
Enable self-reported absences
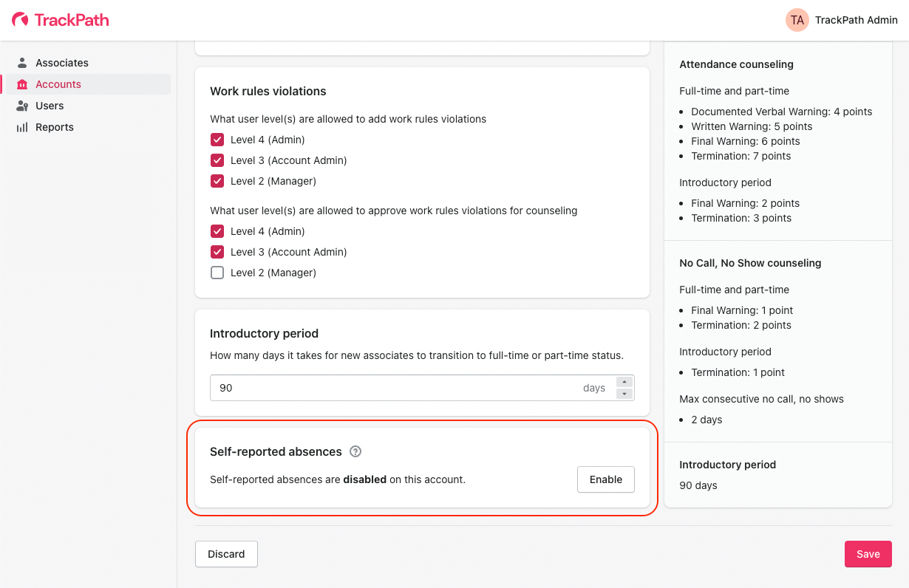tap(605, 479)
